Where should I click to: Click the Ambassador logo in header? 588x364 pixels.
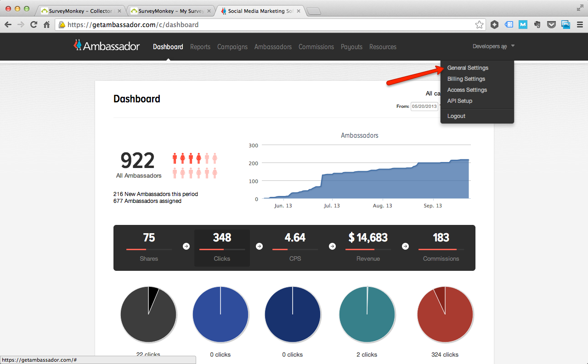pyautogui.click(x=107, y=45)
